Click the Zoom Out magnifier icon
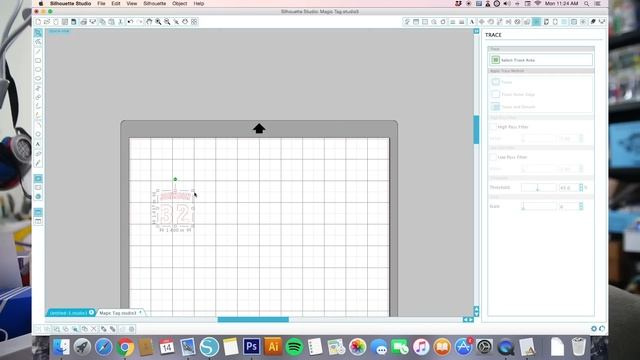Screen dimensions: 640x360 click(x=167, y=22)
